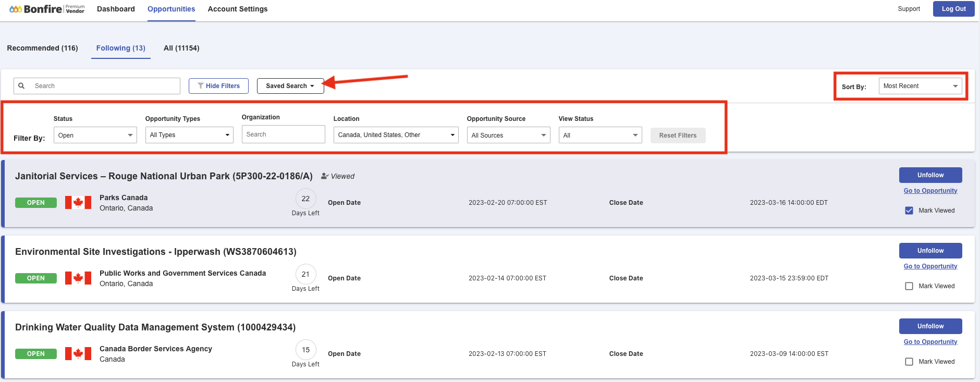Click the 21 Days Left circle
Viewport: 980px width, 382px height.
coord(305,274)
